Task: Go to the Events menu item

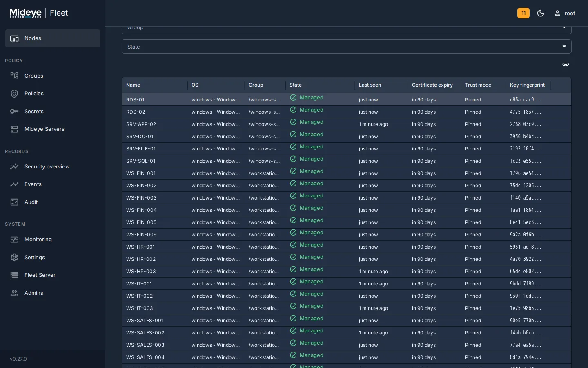Action: (x=53, y=184)
